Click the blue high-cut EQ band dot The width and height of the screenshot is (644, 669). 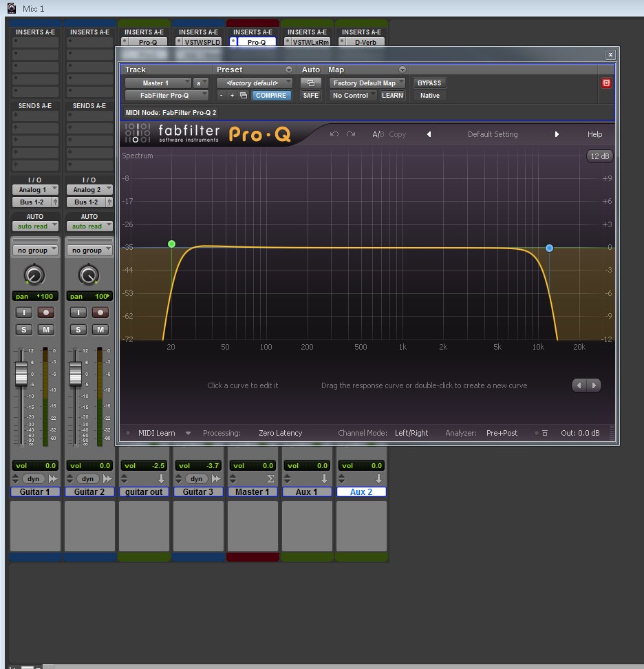549,248
